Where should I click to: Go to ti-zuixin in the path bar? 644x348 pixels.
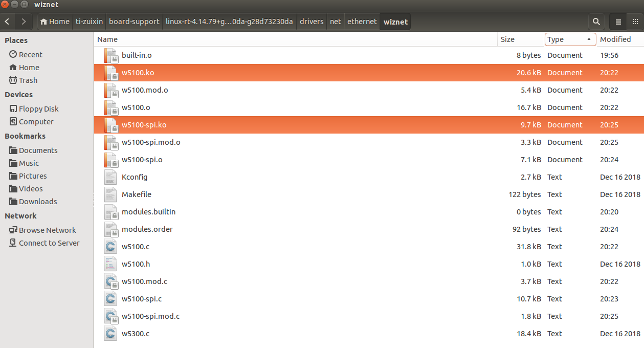[89, 21]
